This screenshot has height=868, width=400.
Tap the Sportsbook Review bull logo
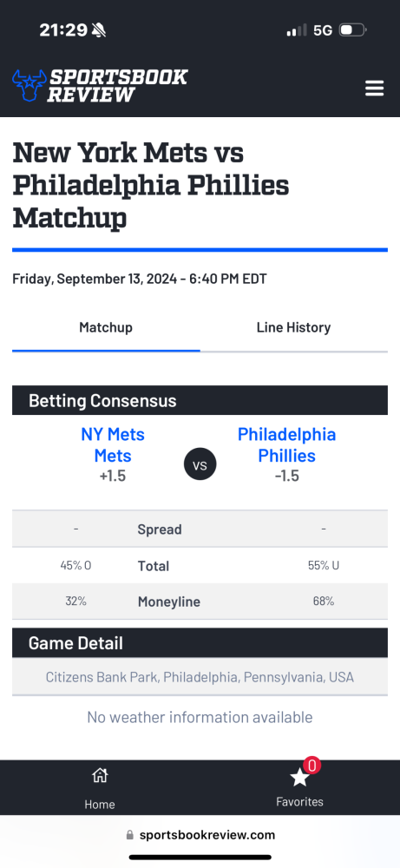pos(29,85)
